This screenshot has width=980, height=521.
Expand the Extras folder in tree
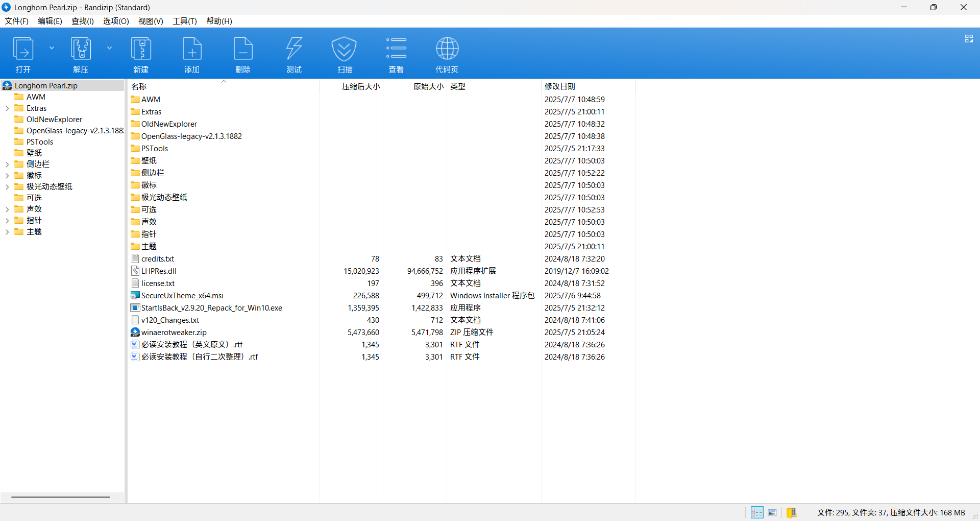click(x=7, y=108)
